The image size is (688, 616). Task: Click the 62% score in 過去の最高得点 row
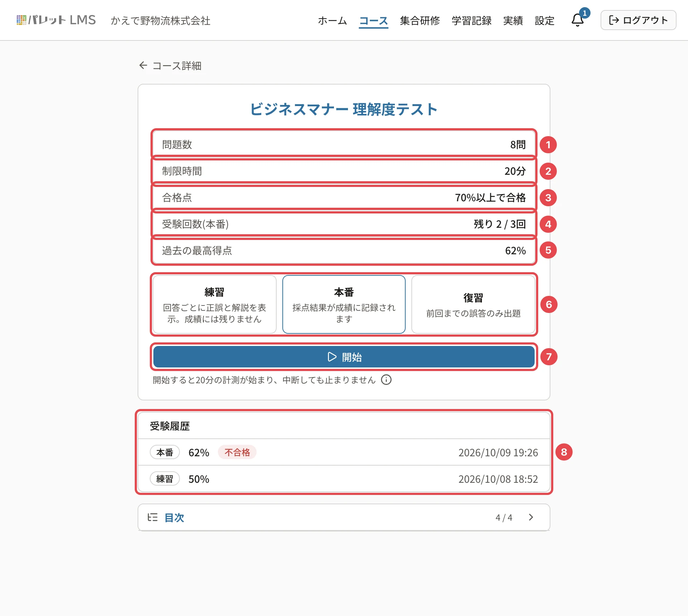point(515,250)
